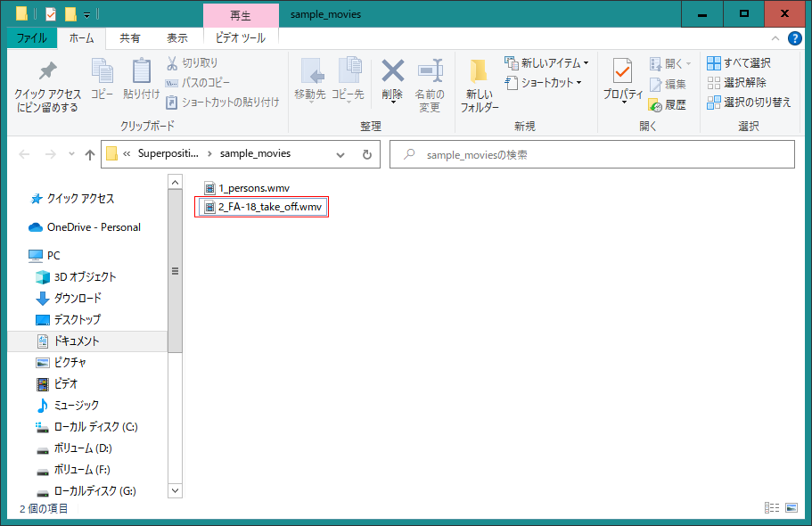Open Quick Access Toolbar customize dropdown
Screen dimensions: 812x526
(86, 14)
